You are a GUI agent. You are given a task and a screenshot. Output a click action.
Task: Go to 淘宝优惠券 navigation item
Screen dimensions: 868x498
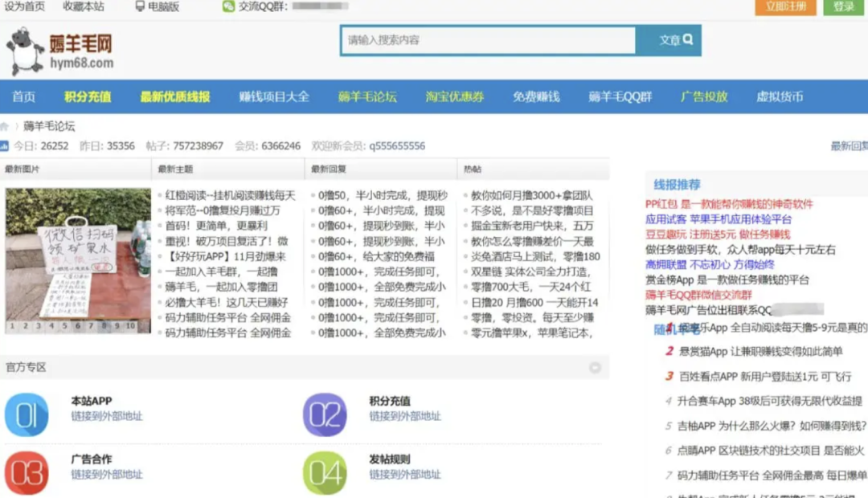point(455,96)
